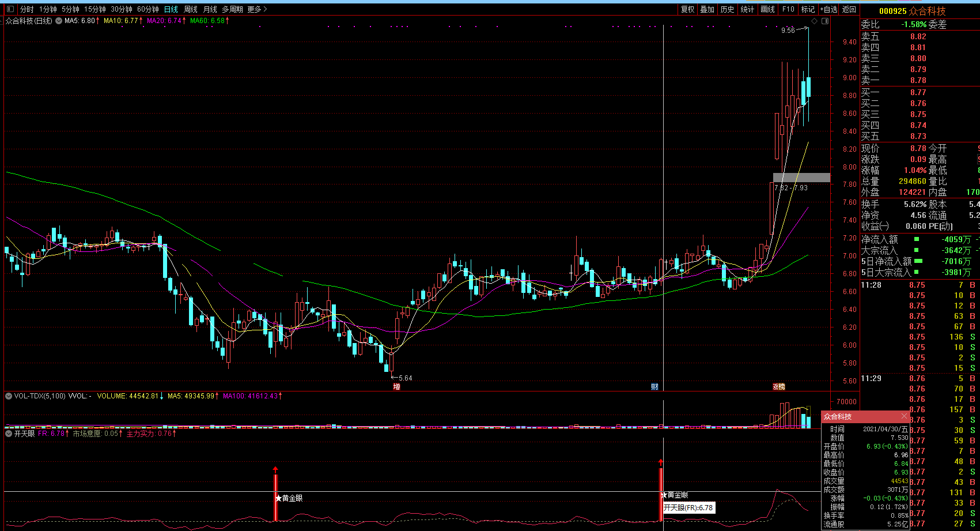Click the 9.56 high price label
Screen dimensions: 980x531
[788, 30]
